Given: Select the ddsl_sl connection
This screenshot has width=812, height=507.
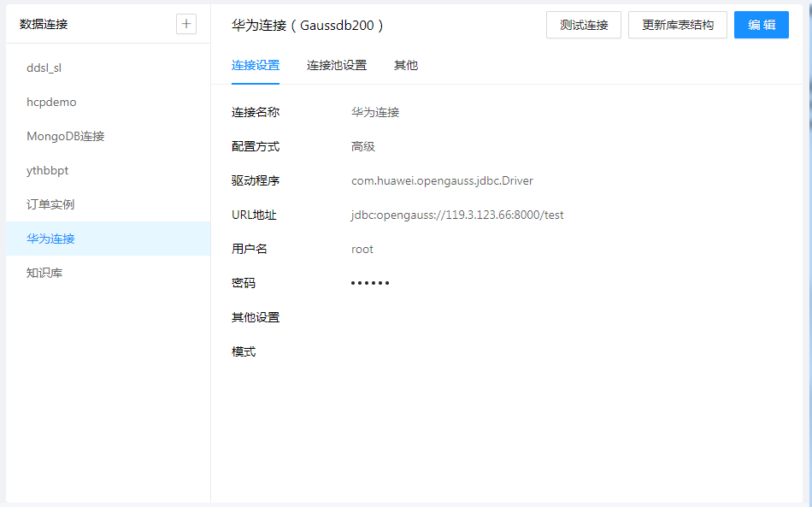Looking at the screenshot, I should click(44, 68).
